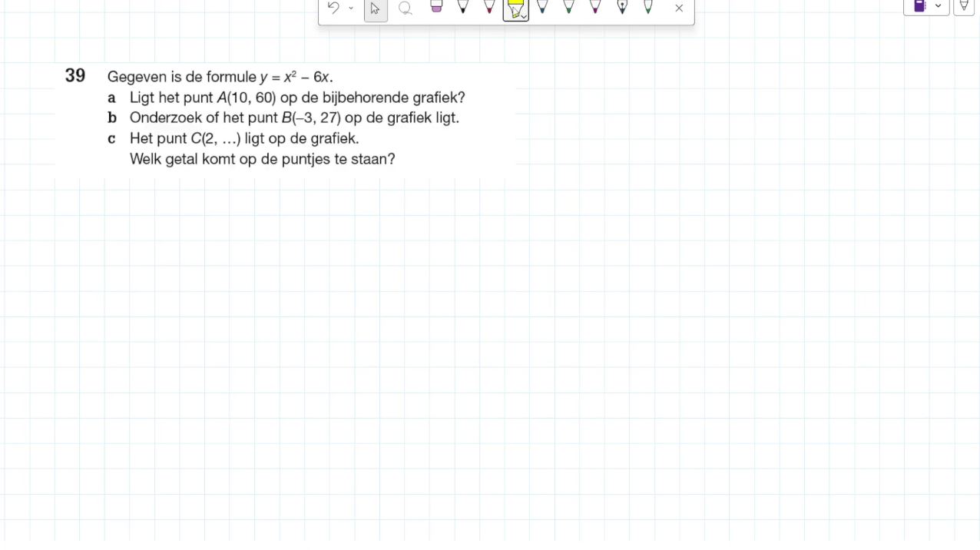Open the undo options dropdown arrow
Image resolution: width=980 pixels, height=550 pixels.
pos(351,8)
